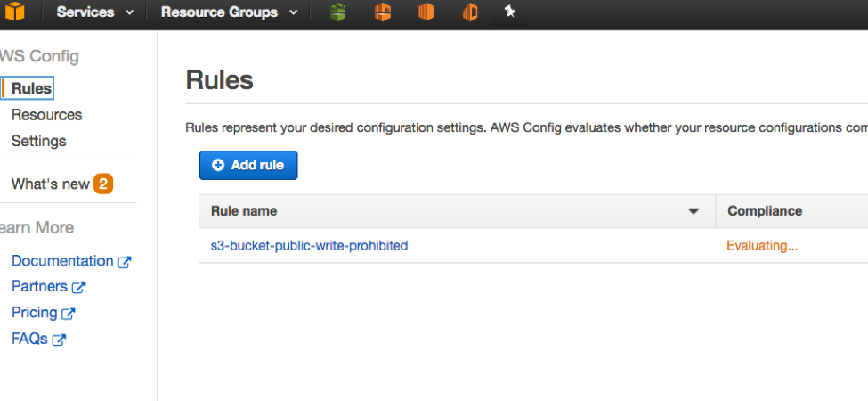Open Resources in the sidebar
Image resolution: width=868 pixels, height=401 pixels.
tap(46, 115)
